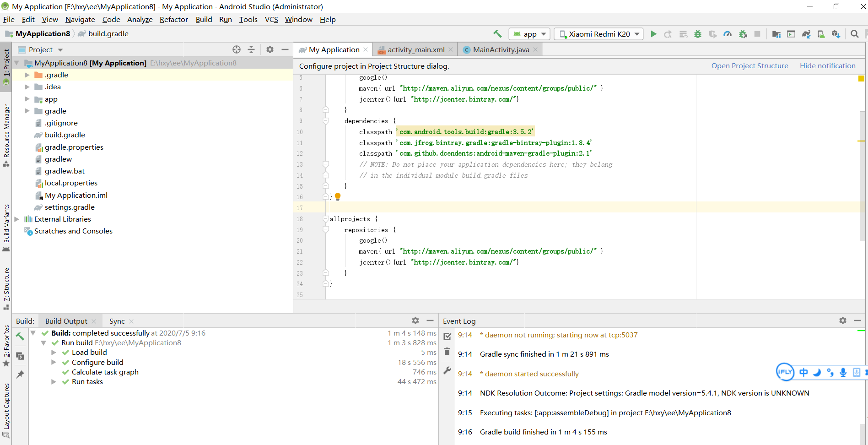This screenshot has width=868, height=445.
Task: Open the Build Variants side tab
Action: [6, 228]
